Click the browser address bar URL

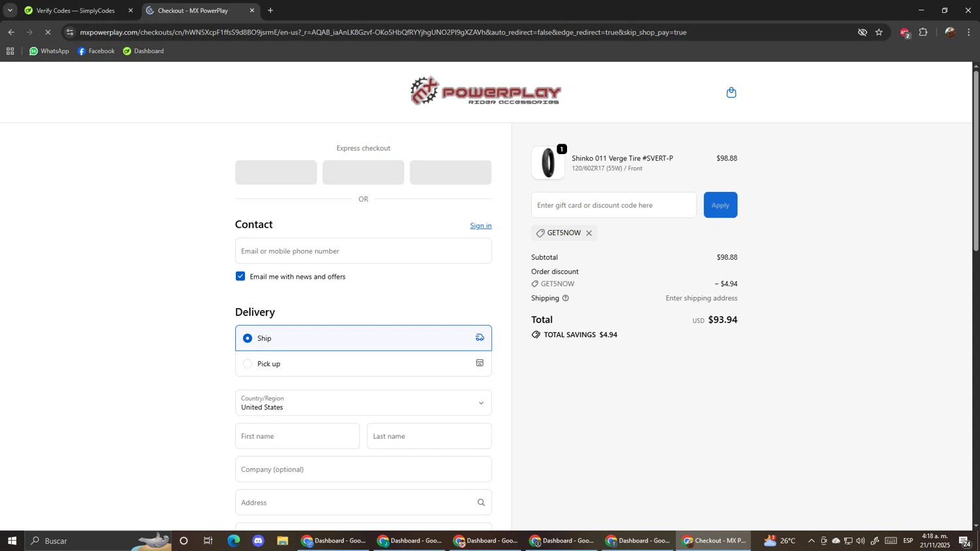[x=384, y=32]
